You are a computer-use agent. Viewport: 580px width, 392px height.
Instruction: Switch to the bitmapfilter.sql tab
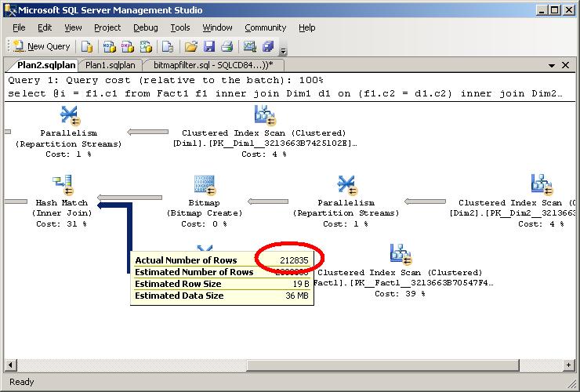click(213, 65)
